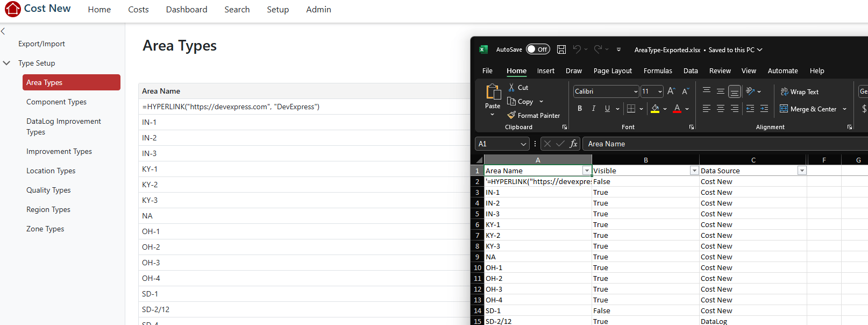Toggle the AutoSave switch
The width and height of the screenshot is (868, 325).
coord(538,50)
